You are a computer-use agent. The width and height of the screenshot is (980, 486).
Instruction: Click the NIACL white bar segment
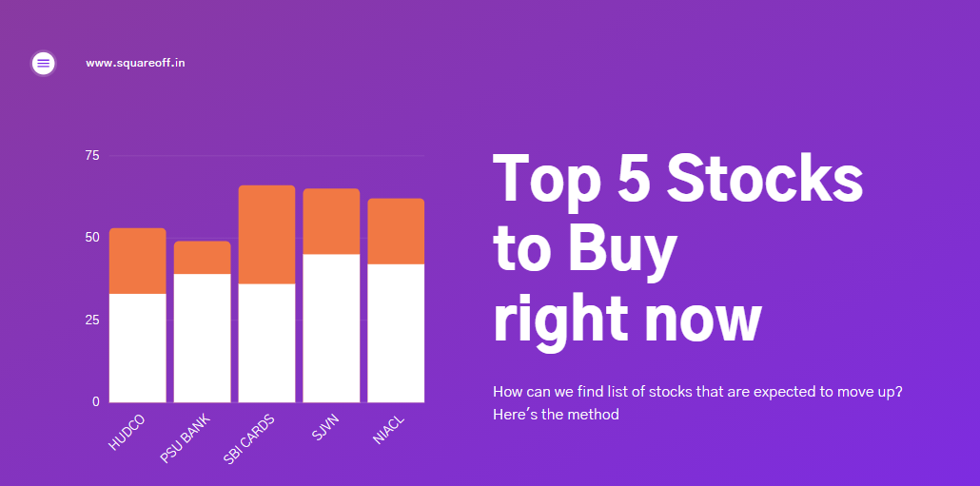(x=396, y=333)
